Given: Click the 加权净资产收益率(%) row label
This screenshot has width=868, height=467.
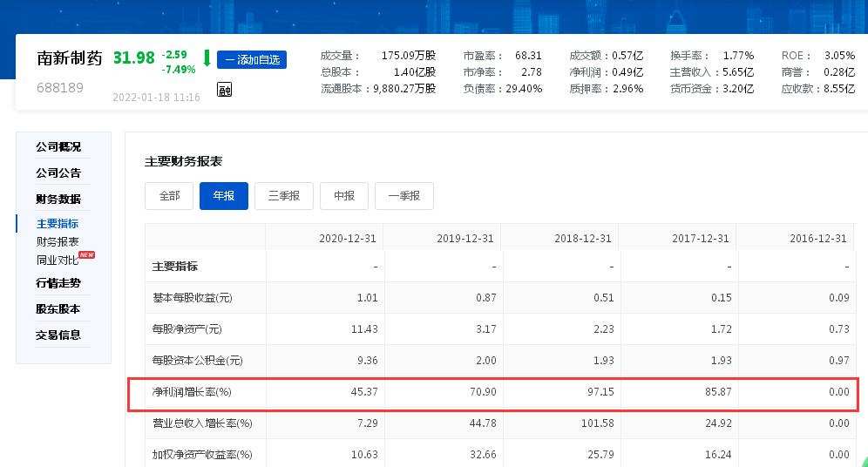Looking at the screenshot, I should point(202,455).
